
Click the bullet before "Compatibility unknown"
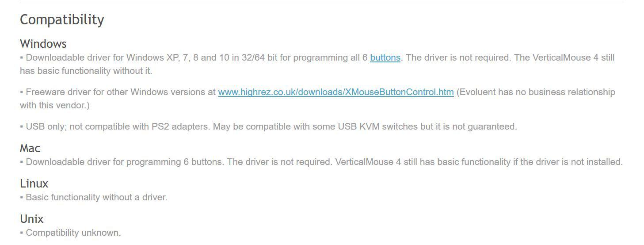point(22,233)
